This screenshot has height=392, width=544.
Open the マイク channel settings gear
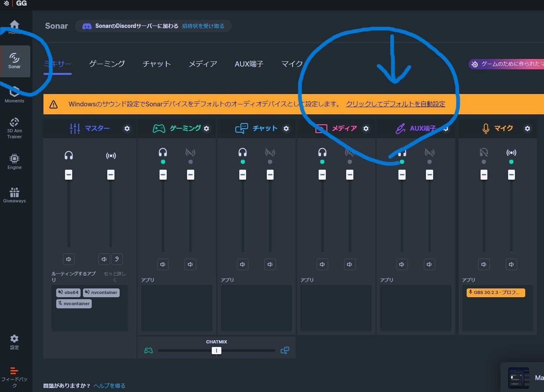pos(527,129)
